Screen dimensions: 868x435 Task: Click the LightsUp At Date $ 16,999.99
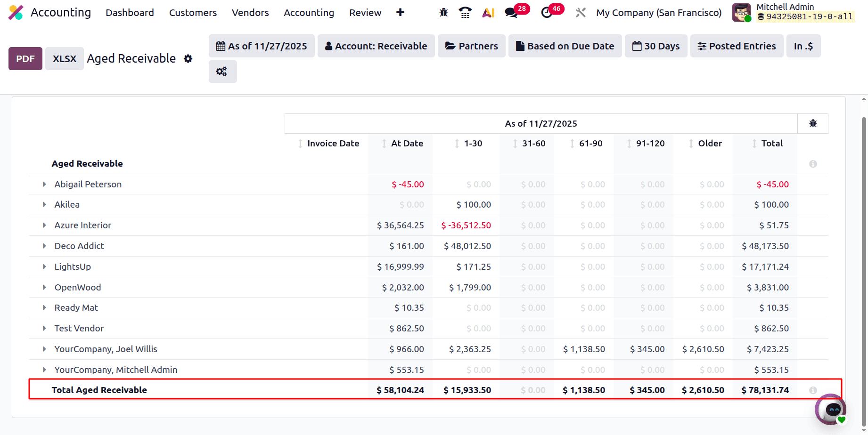tap(401, 267)
